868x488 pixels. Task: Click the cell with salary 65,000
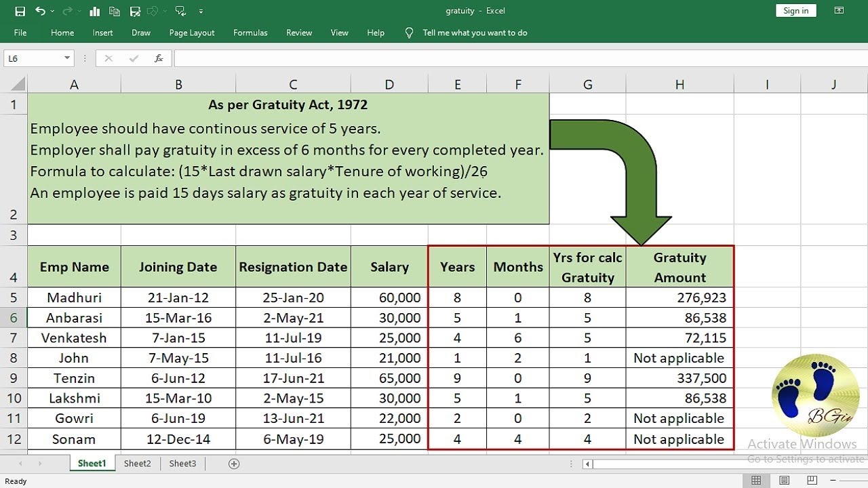[389, 378]
